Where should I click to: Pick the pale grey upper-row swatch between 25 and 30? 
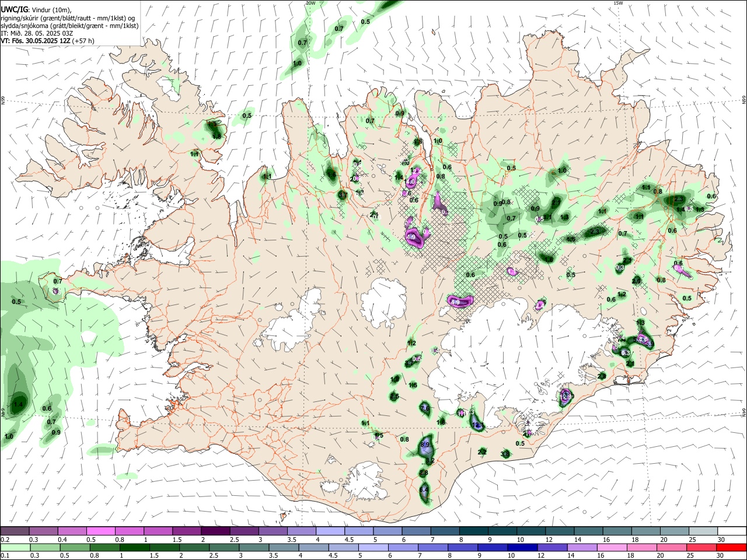click(x=703, y=531)
